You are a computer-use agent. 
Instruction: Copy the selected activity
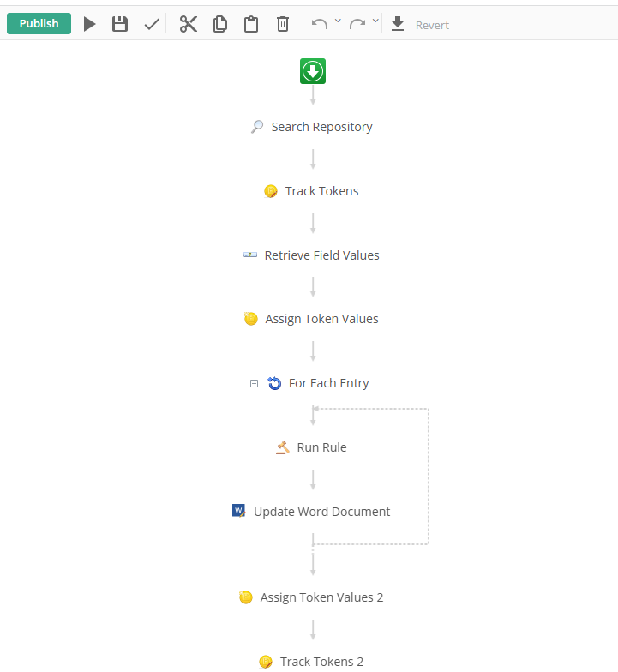click(220, 24)
